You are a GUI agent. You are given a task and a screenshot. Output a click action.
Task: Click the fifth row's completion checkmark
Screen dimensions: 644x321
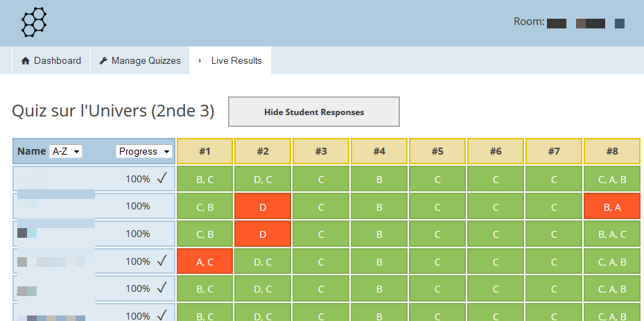click(162, 288)
